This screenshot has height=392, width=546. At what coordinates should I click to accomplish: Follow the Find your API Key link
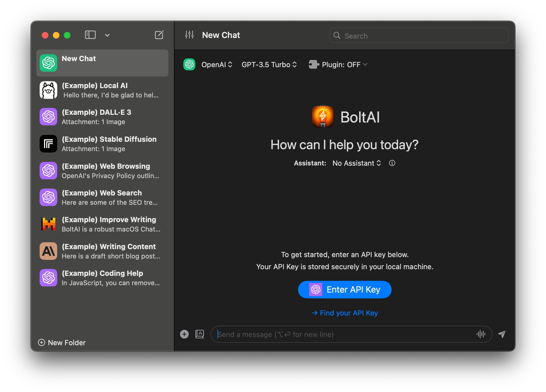(345, 313)
